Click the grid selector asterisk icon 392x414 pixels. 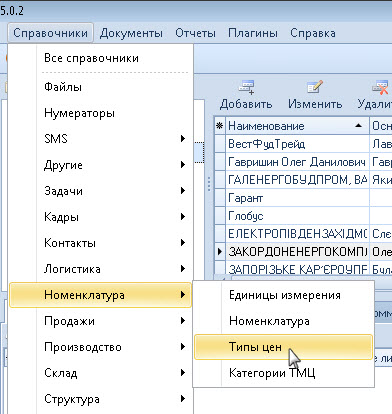[219, 126]
